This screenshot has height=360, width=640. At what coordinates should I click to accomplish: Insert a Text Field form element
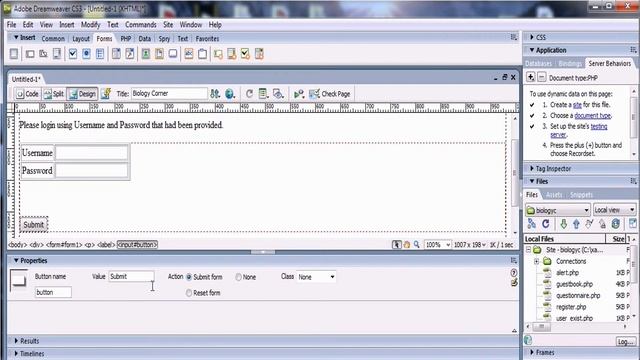pos(30,54)
